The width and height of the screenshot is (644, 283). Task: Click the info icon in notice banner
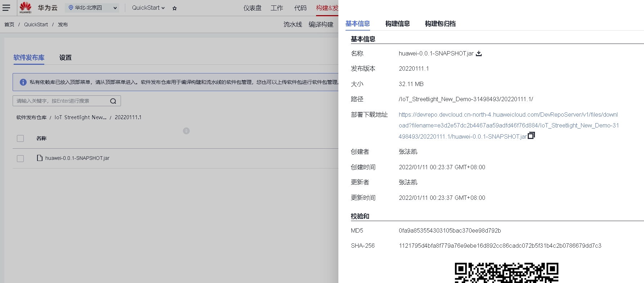coord(23,82)
